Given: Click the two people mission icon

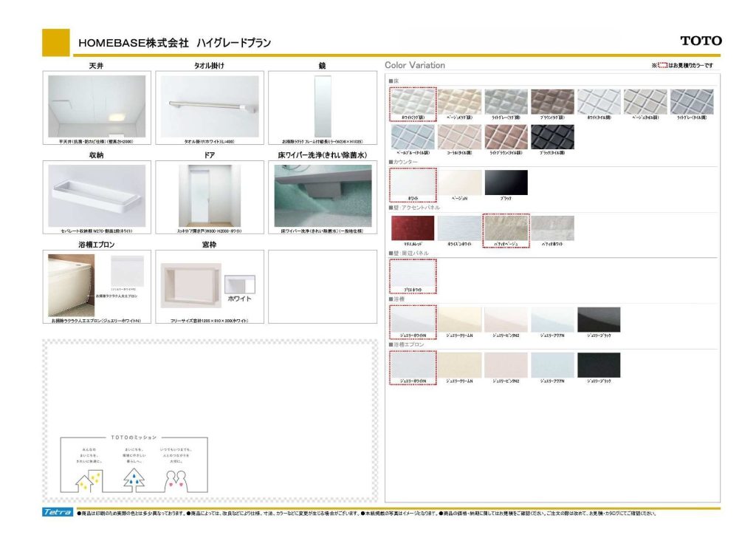Looking at the screenshot, I should [176, 479].
